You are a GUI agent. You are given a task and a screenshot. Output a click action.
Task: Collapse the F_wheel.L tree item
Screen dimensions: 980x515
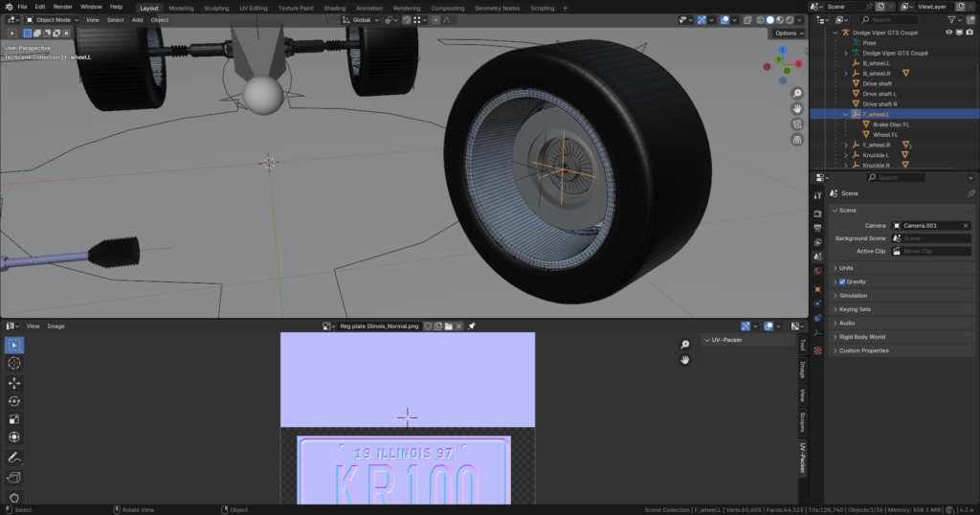[845, 114]
